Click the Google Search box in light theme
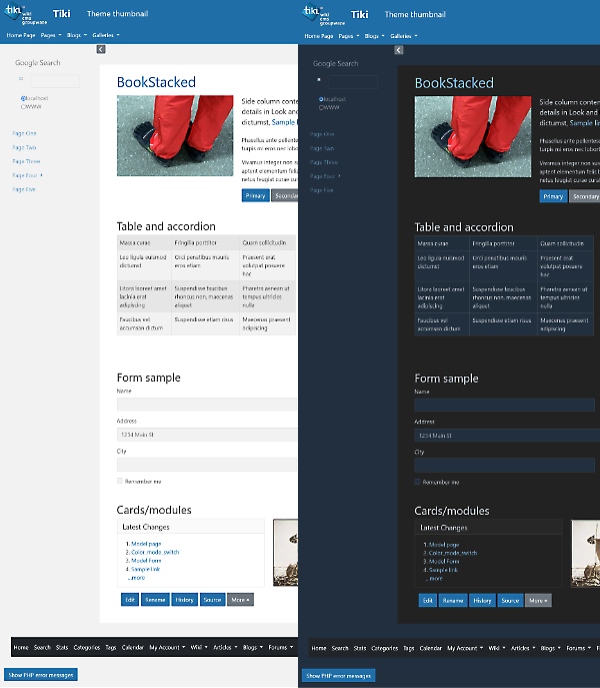The image size is (600, 688). pyautogui.click(x=53, y=80)
